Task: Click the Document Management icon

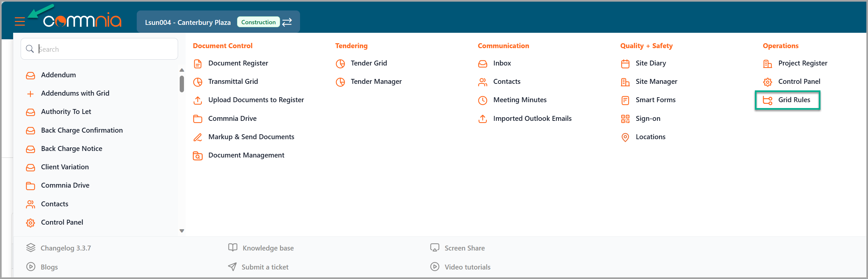Action: pyautogui.click(x=198, y=156)
